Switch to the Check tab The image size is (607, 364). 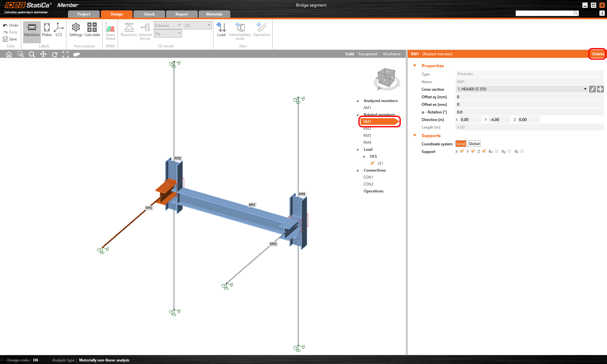coord(149,14)
